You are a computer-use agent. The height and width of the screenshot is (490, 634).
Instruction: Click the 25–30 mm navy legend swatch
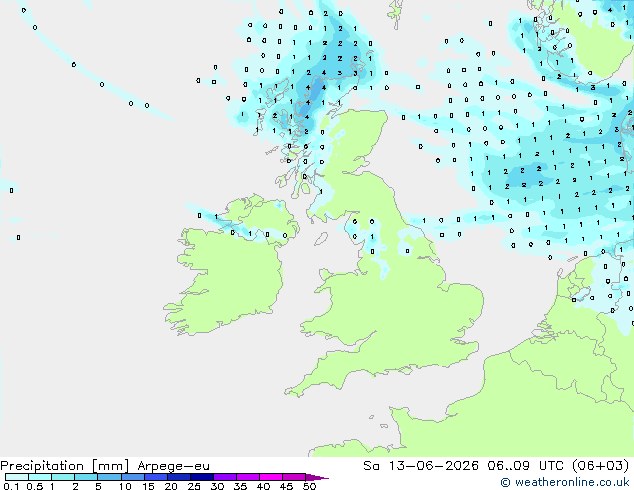201,477
